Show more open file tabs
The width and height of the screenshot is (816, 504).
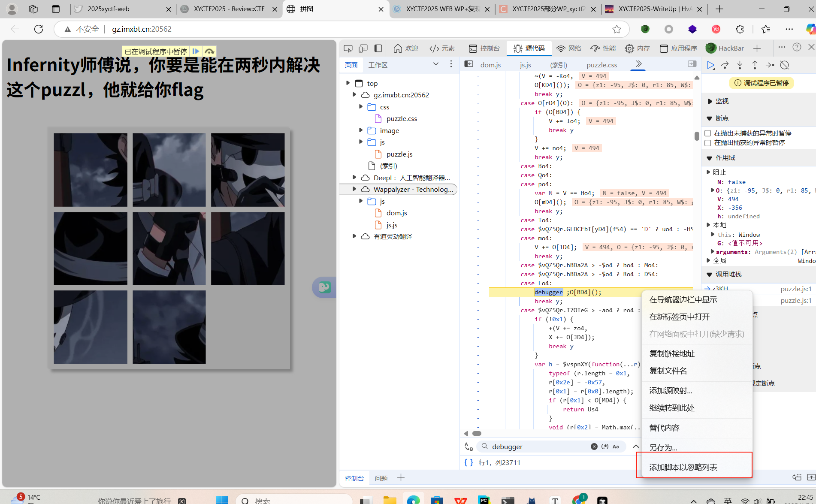pos(638,64)
